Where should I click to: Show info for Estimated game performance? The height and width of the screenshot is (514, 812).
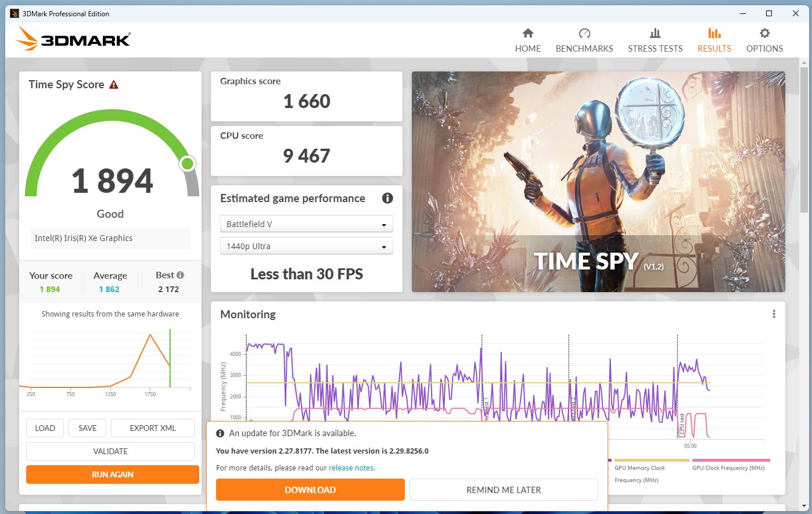point(387,198)
